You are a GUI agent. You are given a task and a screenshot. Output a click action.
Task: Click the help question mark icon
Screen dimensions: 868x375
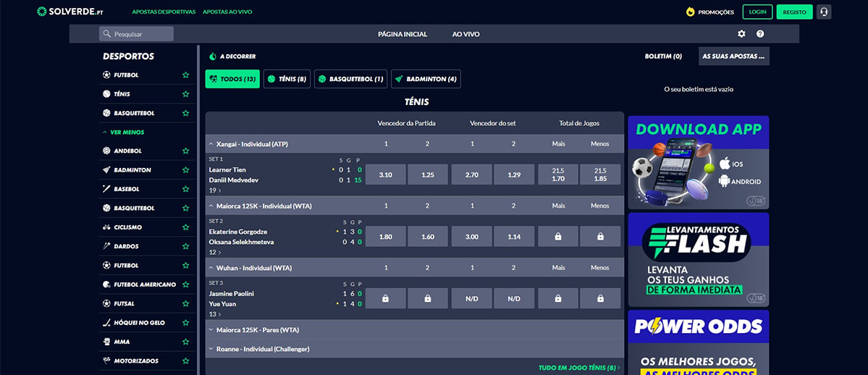click(x=760, y=34)
